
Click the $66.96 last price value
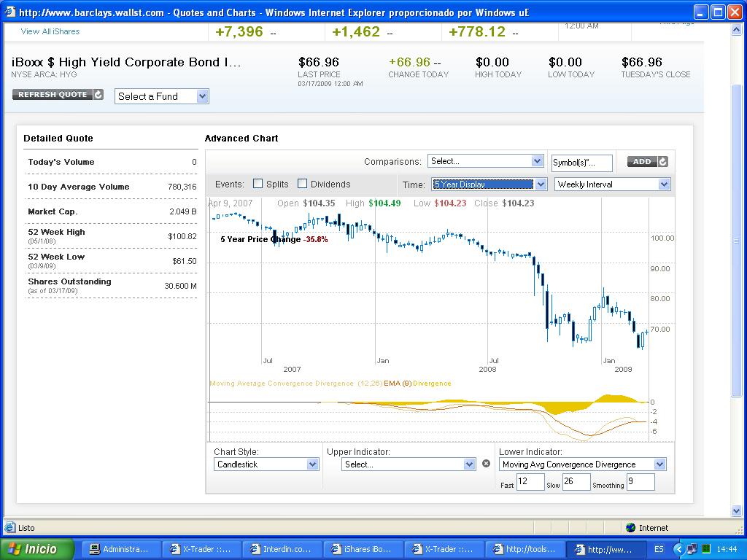319,63
